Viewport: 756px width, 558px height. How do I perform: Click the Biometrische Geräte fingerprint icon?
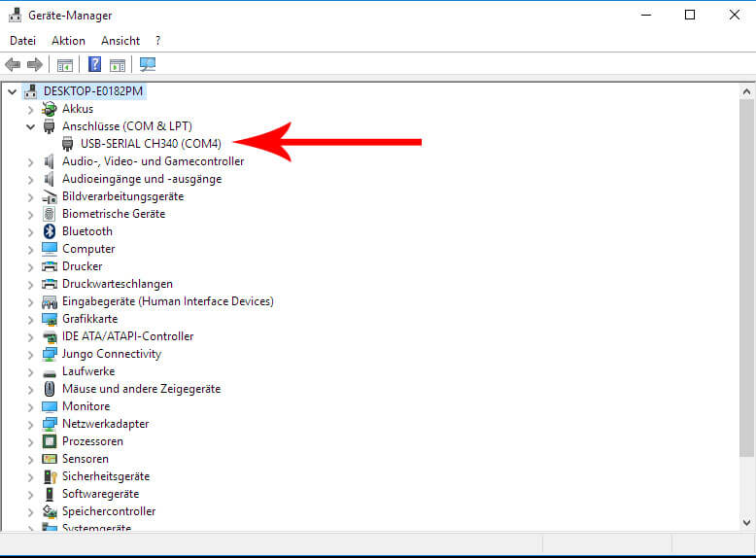coord(50,214)
